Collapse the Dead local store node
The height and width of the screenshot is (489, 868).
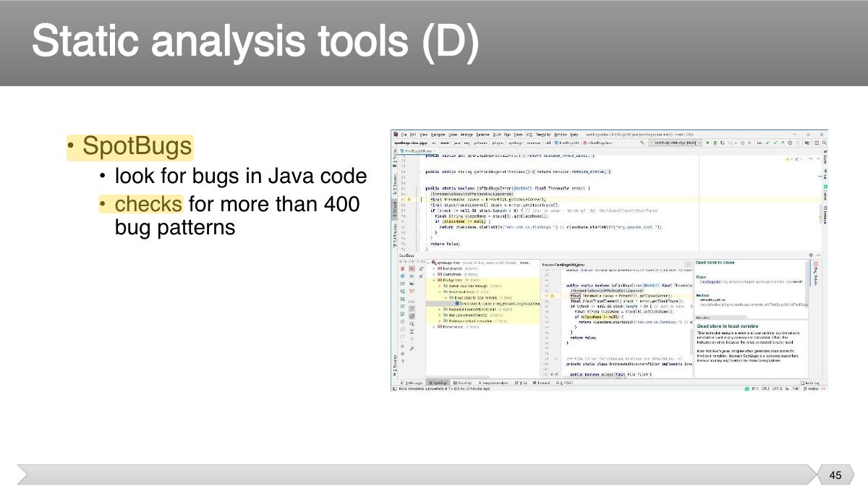(x=440, y=292)
